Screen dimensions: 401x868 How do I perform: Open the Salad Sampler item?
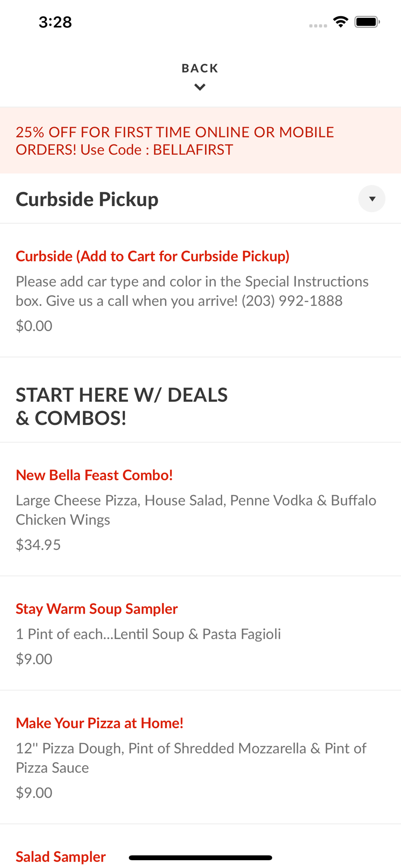(61, 857)
